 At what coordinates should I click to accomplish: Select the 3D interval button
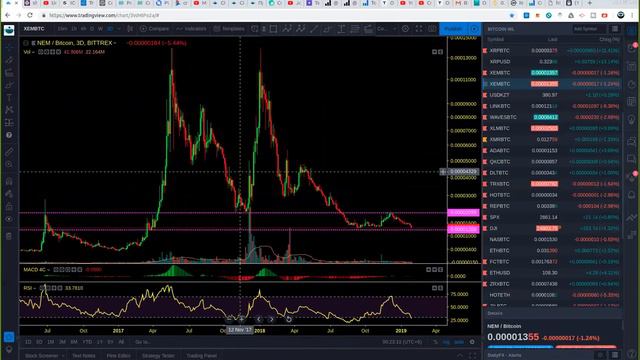pyautogui.click(x=110, y=29)
